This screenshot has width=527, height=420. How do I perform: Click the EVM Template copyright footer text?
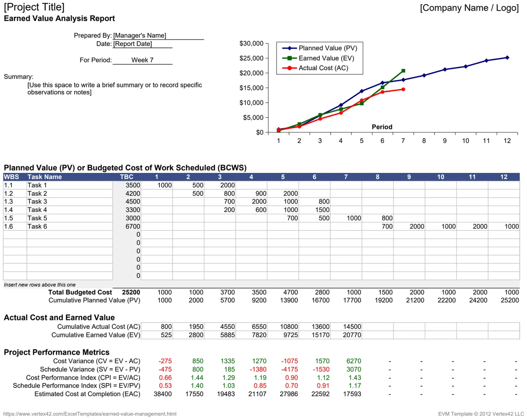tap(481, 414)
